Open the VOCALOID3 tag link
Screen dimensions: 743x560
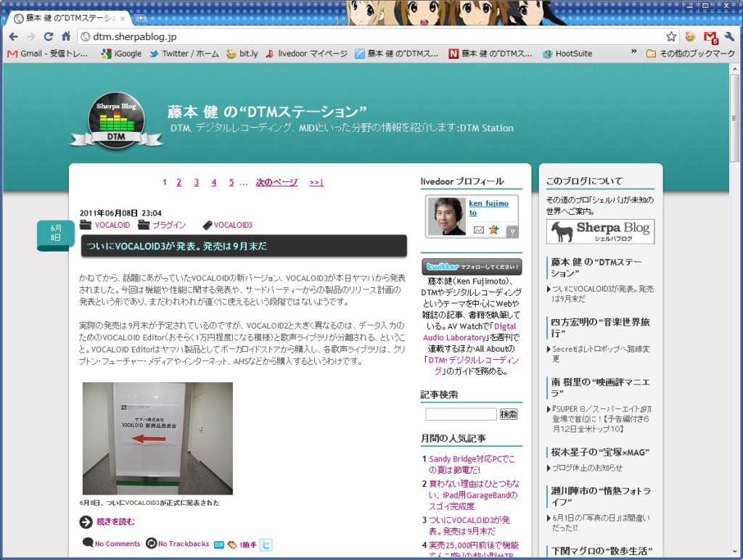point(233,225)
